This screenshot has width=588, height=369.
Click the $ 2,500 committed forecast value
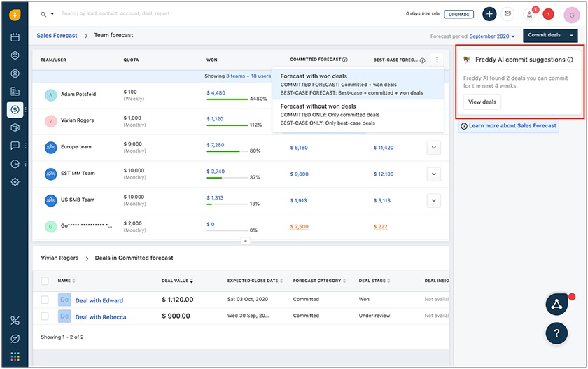click(x=300, y=227)
